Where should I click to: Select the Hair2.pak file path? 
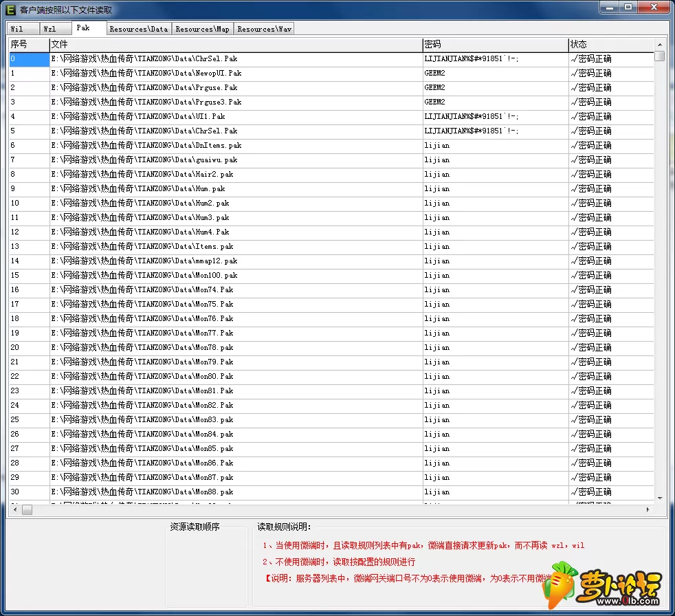pos(142,175)
